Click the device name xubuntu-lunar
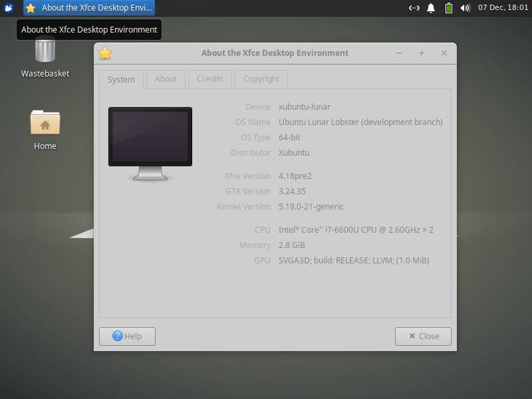The image size is (532, 399). [x=305, y=107]
